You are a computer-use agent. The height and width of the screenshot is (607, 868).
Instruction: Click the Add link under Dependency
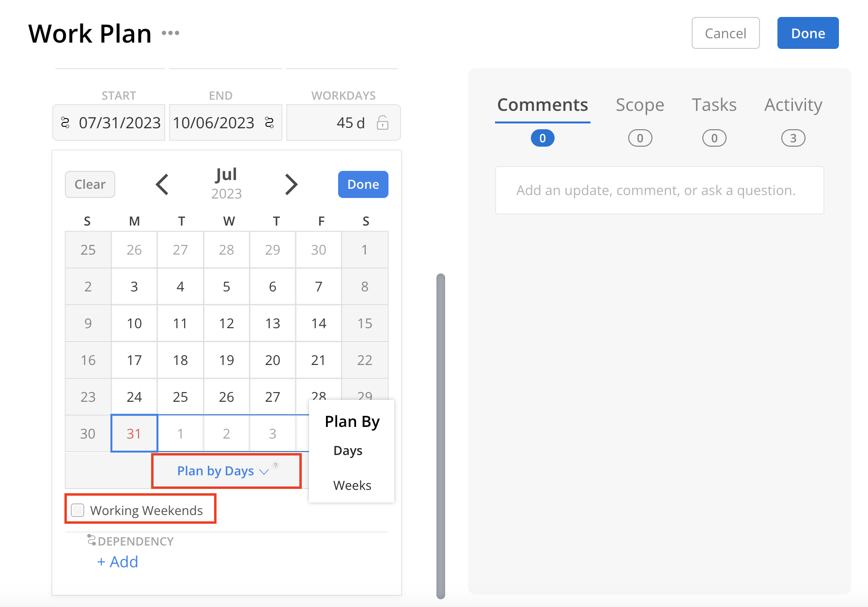coord(117,561)
